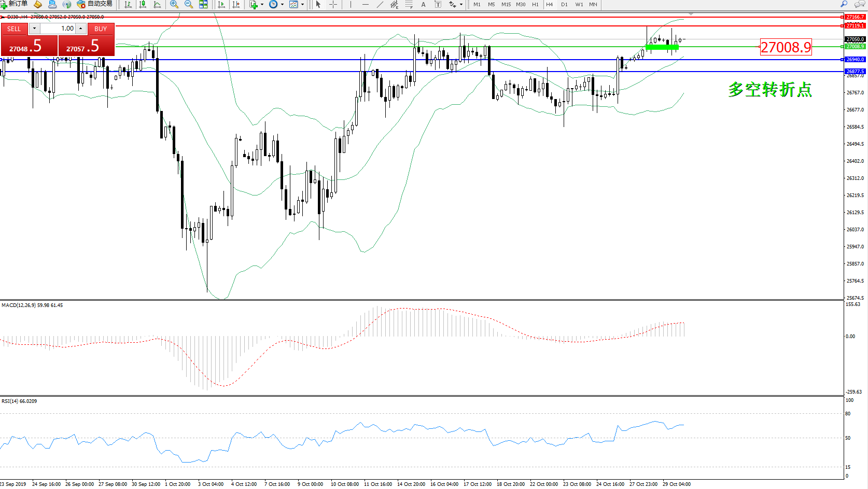Image resolution: width=868 pixels, height=489 pixels.
Task: Toggle the AutoTrading (自动交易) button
Action: (94, 4)
